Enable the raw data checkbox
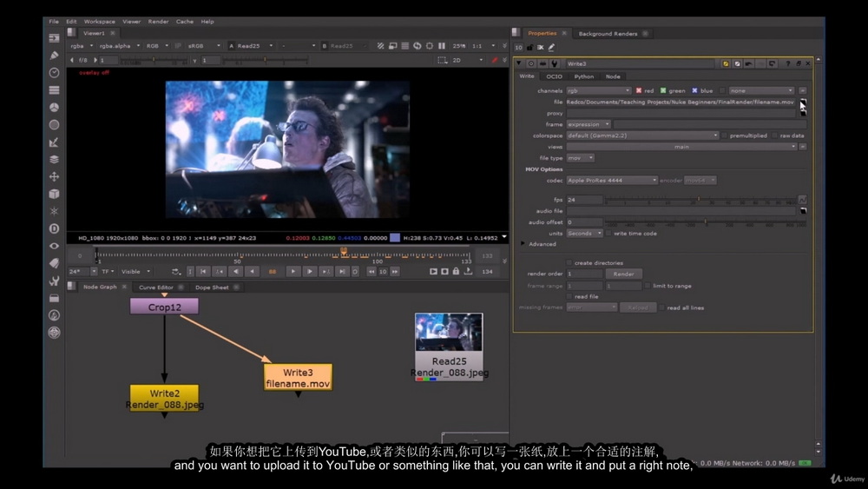 click(774, 135)
